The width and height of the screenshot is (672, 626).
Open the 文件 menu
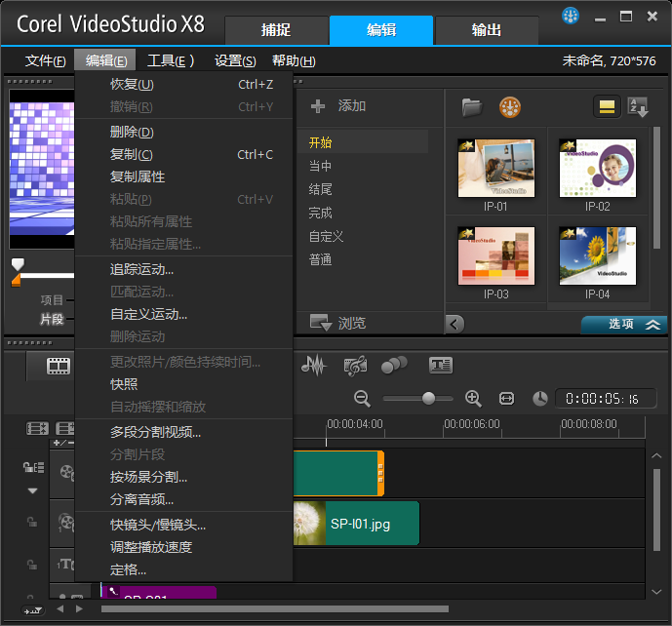46,60
